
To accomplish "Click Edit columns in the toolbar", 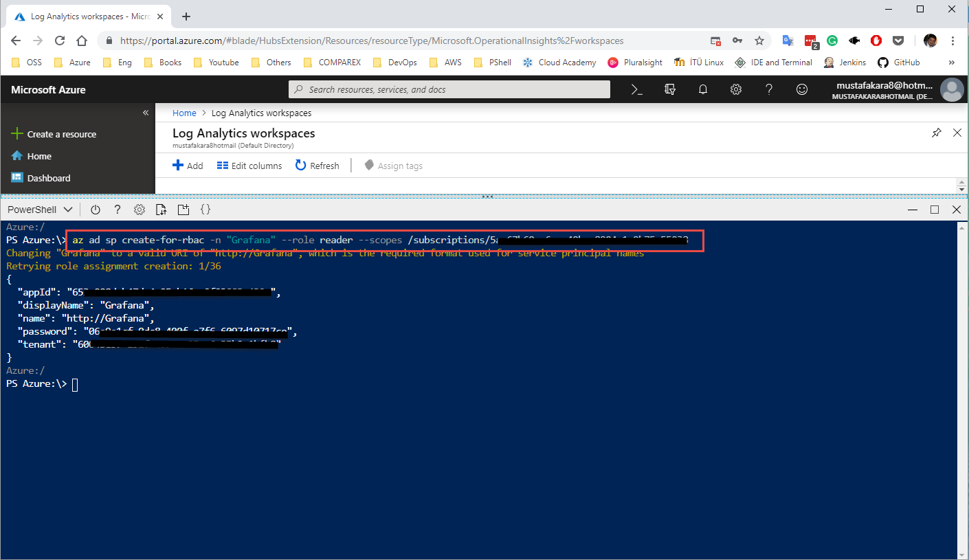I will coord(249,166).
